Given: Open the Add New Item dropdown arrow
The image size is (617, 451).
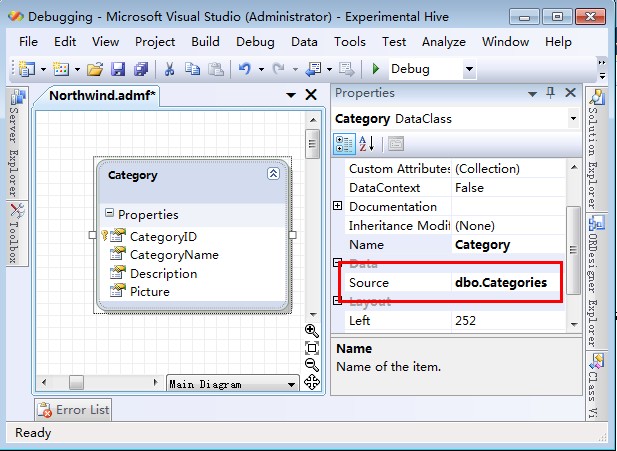Looking at the screenshot, I should [77, 70].
